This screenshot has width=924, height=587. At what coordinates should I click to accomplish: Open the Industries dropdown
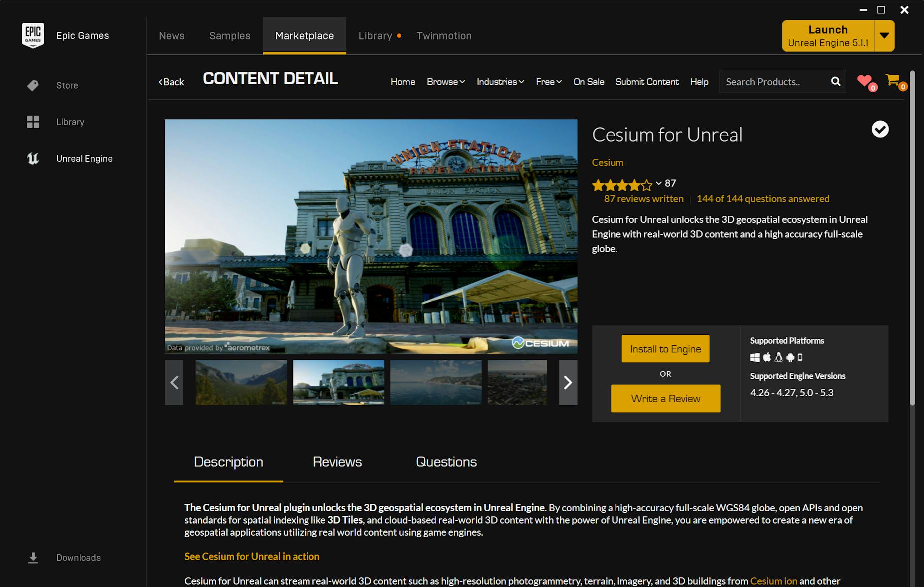click(499, 82)
